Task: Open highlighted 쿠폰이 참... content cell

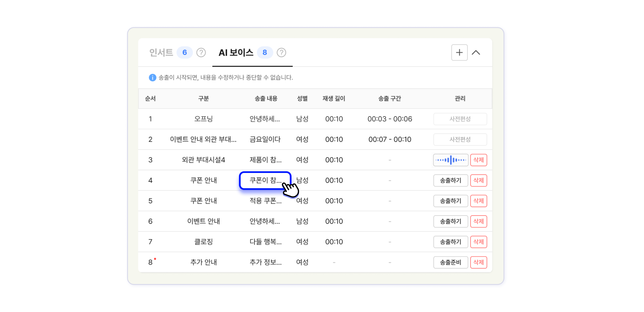Action: click(265, 180)
